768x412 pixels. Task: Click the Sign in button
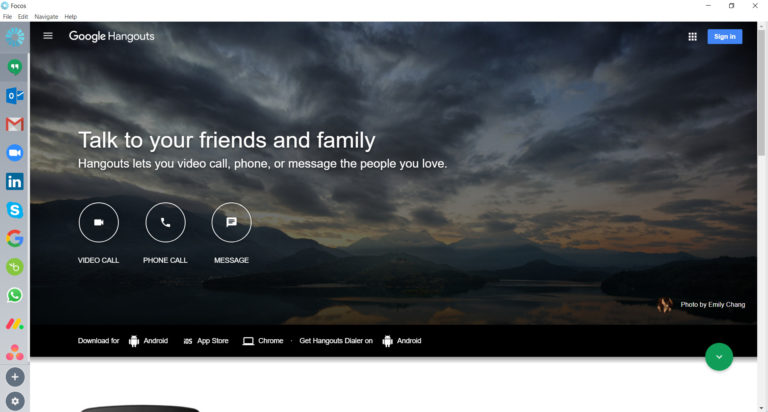pyautogui.click(x=724, y=37)
